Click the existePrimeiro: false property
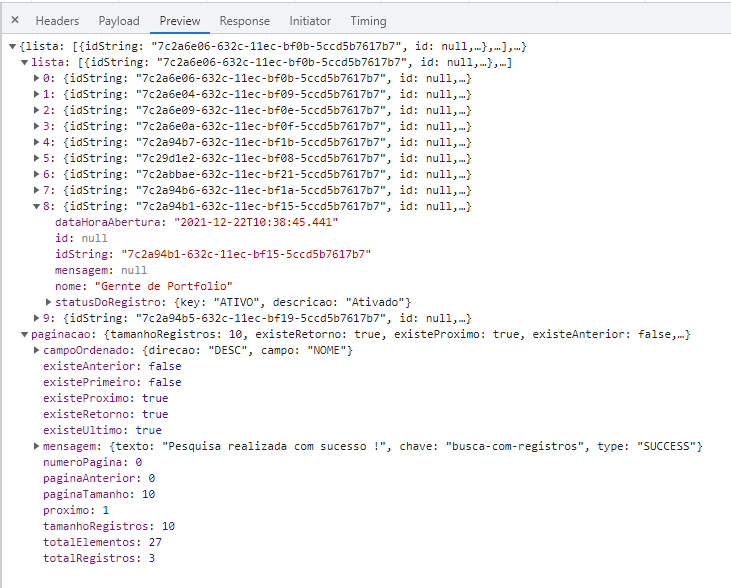 tap(112, 382)
